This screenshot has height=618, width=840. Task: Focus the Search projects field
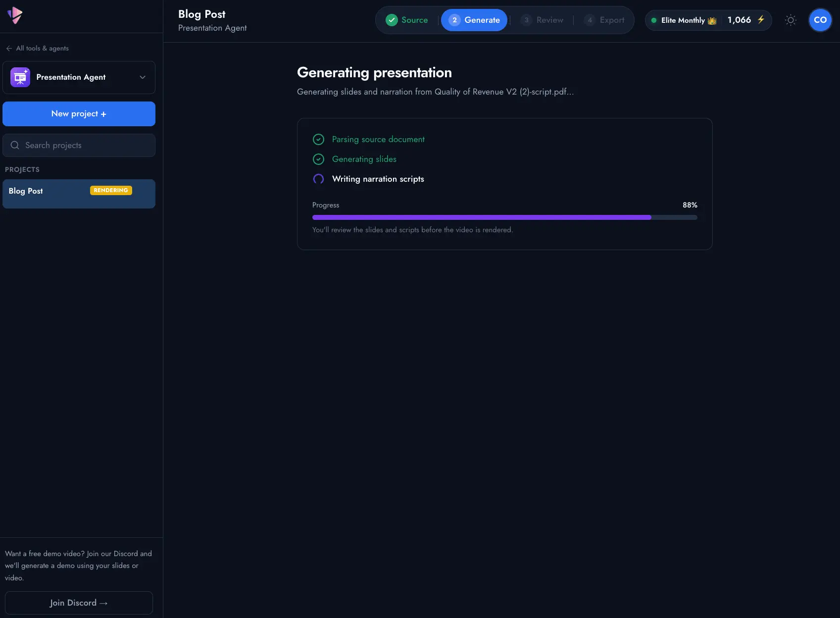click(79, 145)
